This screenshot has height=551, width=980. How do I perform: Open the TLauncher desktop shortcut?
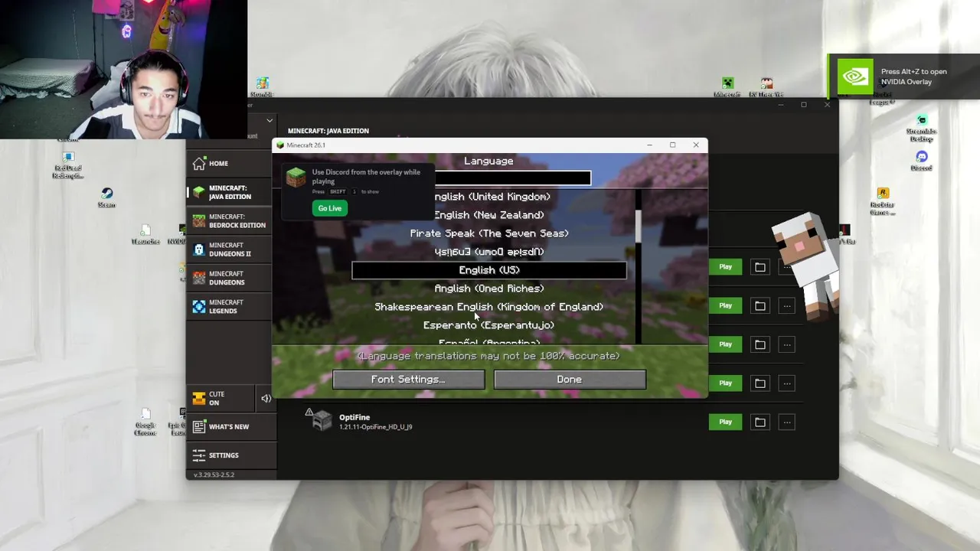(145, 234)
